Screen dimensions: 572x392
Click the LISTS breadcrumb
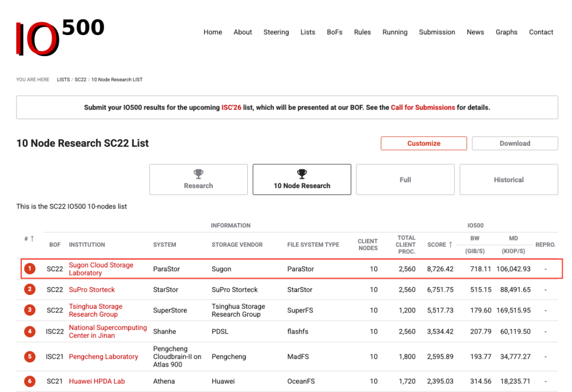(63, 79)
